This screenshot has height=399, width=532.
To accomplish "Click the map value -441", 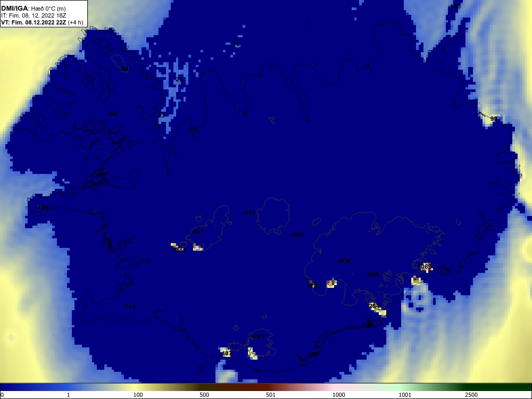I will [126, 69].
